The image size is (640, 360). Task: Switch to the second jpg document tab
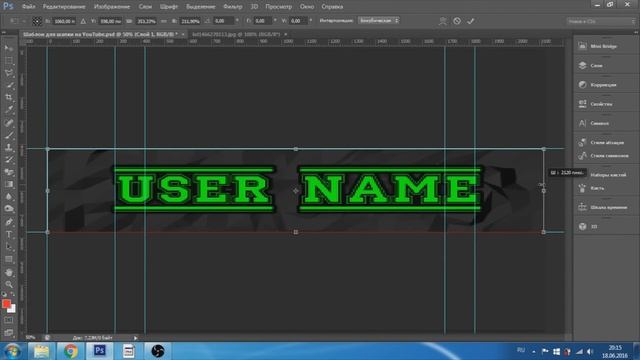coord(236,34)
